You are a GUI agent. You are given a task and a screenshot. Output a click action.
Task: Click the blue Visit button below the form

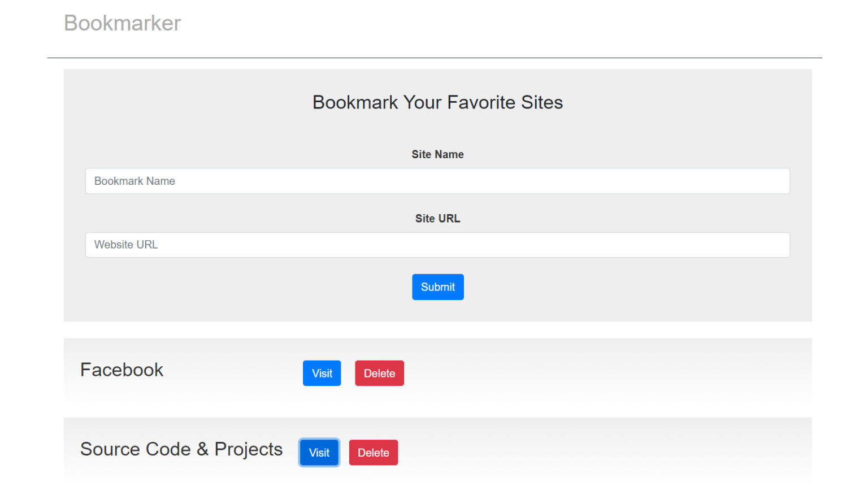[322, 373]
